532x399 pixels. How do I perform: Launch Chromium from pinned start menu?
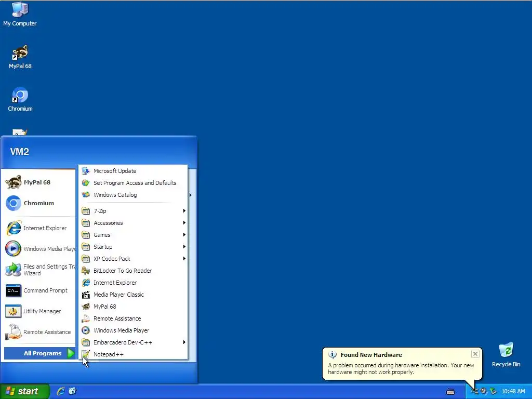click(38, 203)
